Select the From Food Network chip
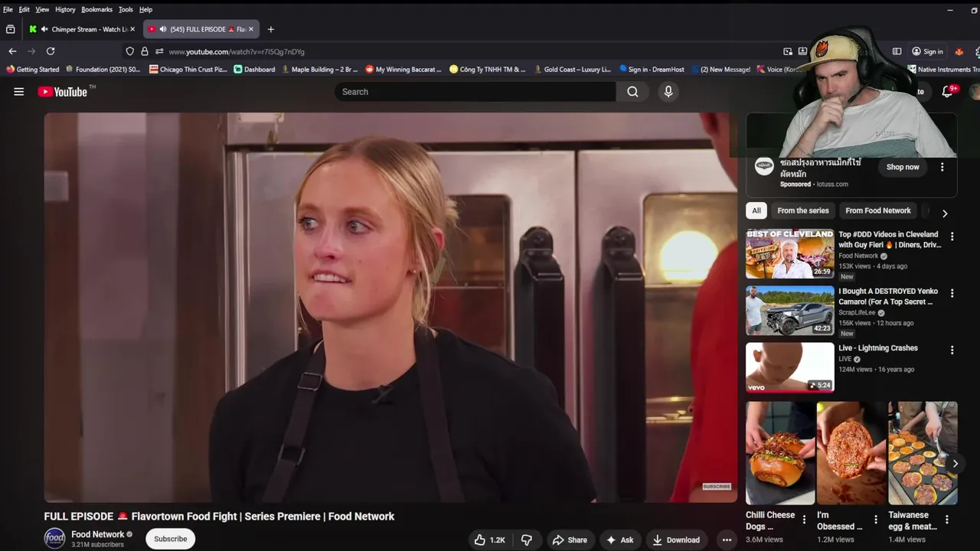Screen dimensions: 980x551 click(x=878, y=210)
